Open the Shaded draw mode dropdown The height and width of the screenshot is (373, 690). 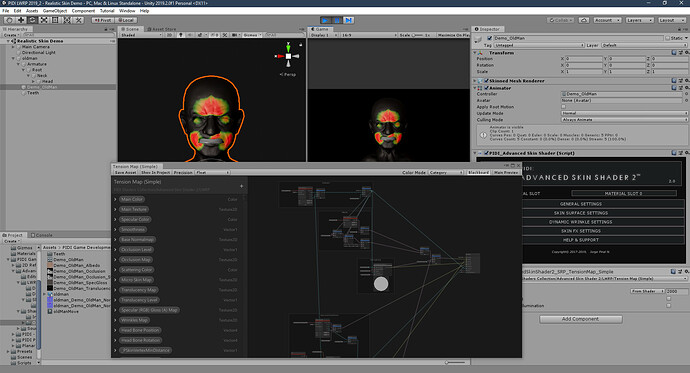pos(141,35)
